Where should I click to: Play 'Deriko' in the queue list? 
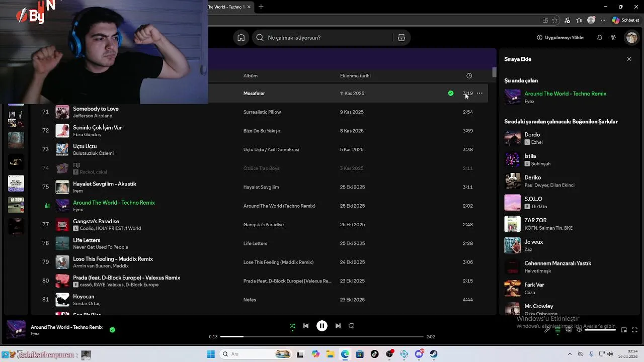coord(532,177)
